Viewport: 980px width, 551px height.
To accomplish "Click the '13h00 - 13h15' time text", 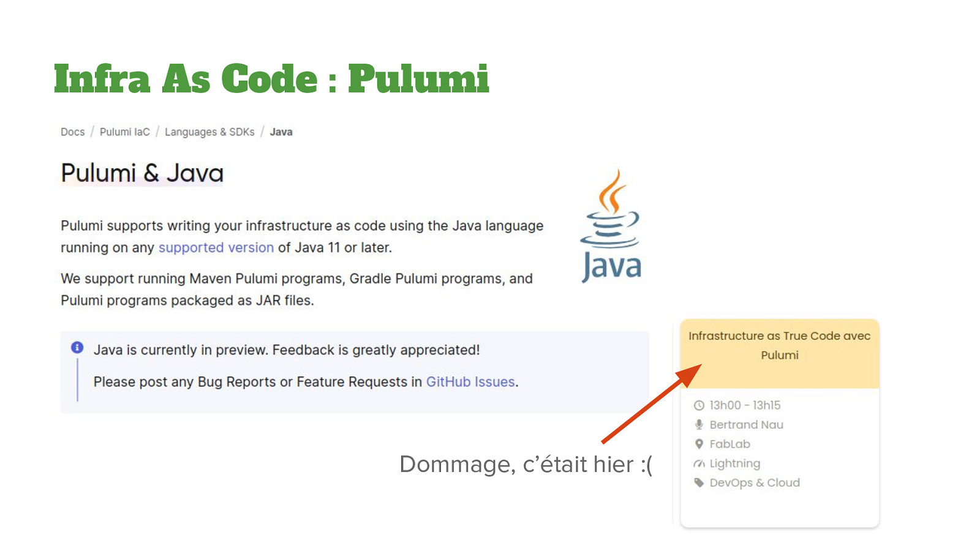I will [745, 405].
